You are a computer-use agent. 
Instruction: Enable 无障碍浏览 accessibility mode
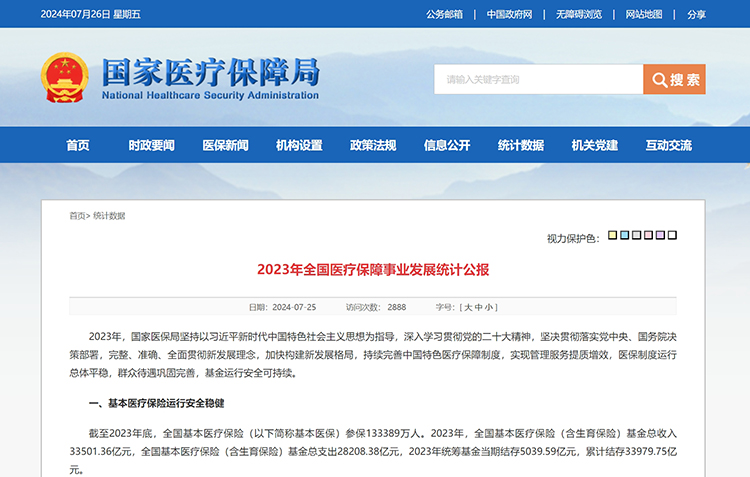click(x=579, y=14)
